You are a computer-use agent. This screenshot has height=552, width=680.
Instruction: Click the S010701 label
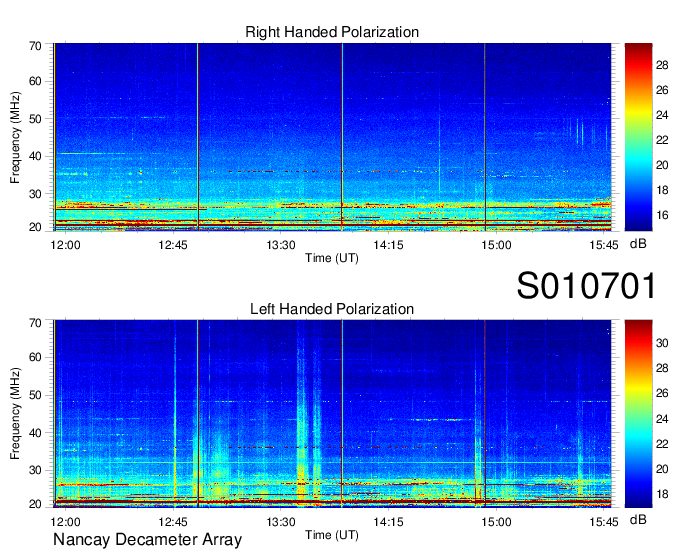586,286
